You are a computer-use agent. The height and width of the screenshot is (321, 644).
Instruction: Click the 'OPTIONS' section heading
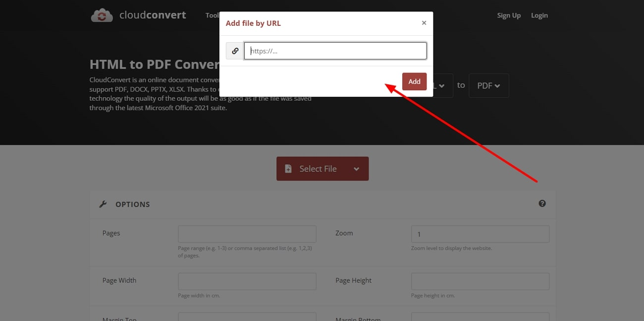[x=132, y=204]
